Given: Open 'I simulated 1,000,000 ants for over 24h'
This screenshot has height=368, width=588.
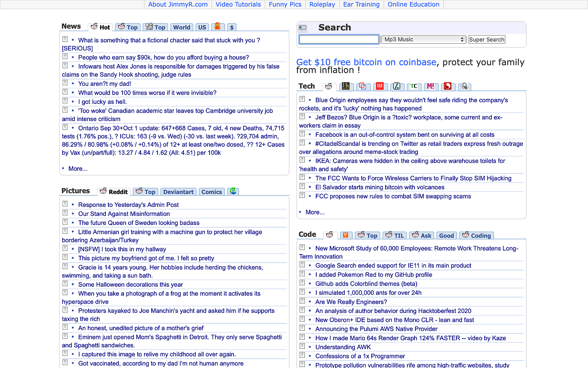Looking at the screenshot, I should click(x=368, y=293).
